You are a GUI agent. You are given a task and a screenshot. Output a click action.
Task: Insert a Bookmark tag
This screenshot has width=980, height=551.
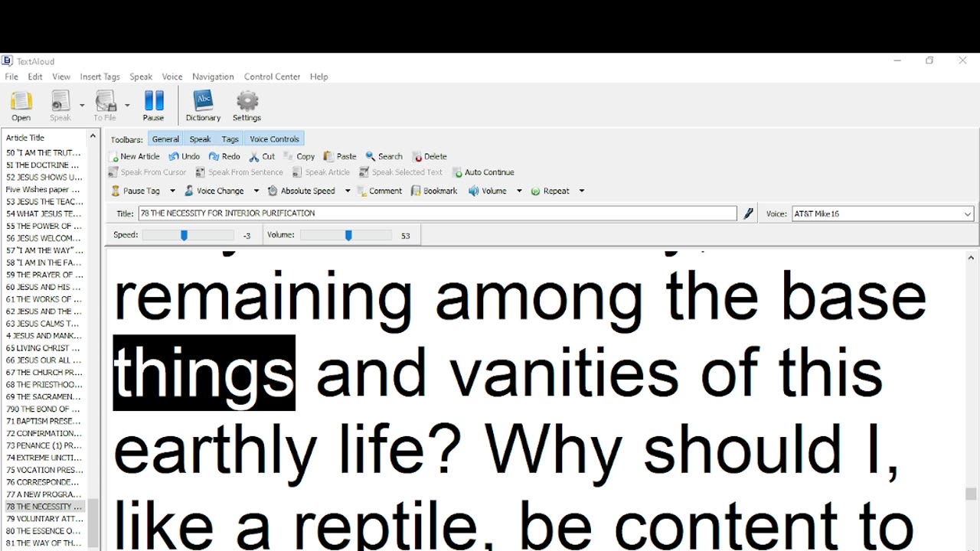pyautogui.click(x=434, y=191)
